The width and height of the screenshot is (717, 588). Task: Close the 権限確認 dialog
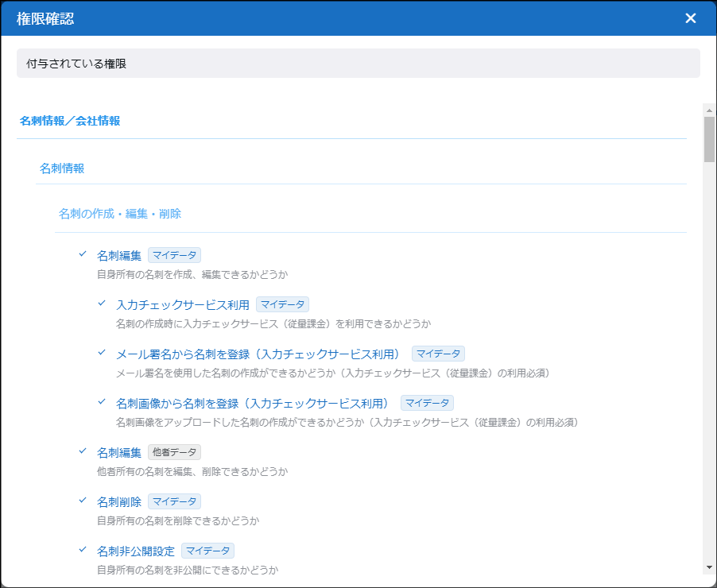coord(690,18)
